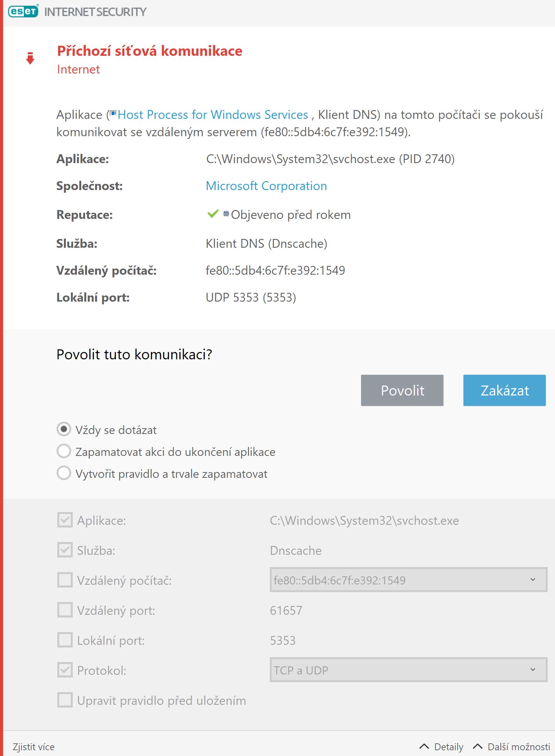
Task: Click the green reputation checkmark icon
Action: point(213,214)
